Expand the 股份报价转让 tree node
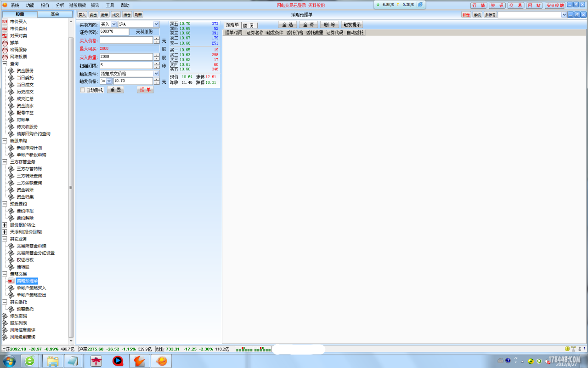The height and width of the screenshot is (368, 588). 5,225
